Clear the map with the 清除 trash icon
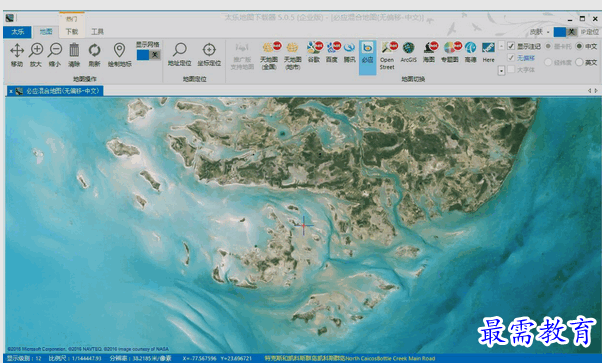The height and width of the screenshot is (363, 602). click(74, 55)
